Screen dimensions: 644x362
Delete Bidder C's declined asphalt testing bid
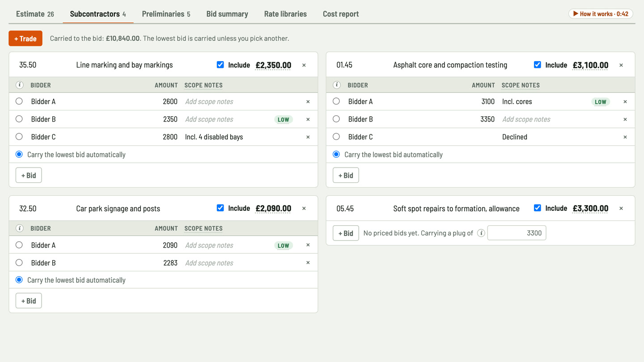(625, 137)
